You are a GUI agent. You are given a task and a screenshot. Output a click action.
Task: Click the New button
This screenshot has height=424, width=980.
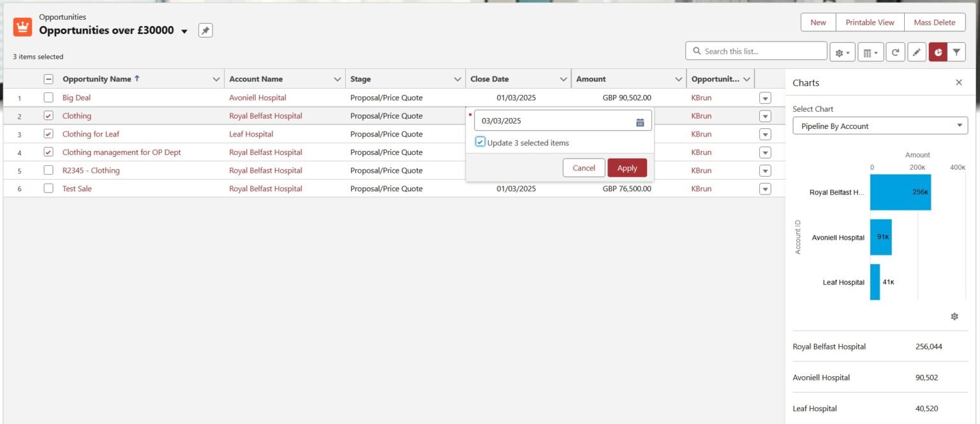point(817,22)
